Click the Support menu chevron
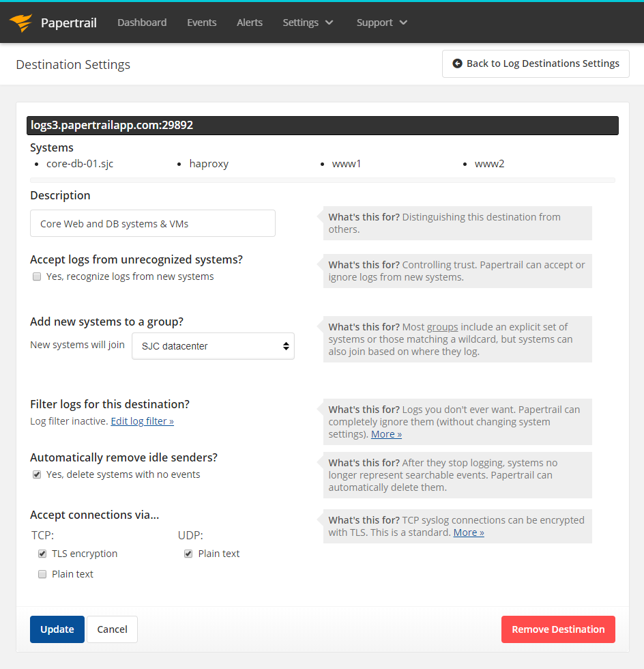 pyautogui.click(x=403, y=23)
